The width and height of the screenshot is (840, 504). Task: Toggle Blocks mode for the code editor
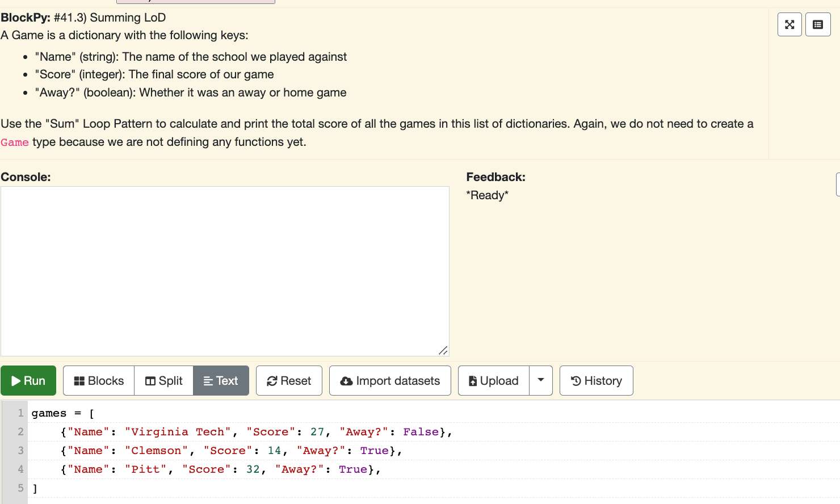(98, 380)
